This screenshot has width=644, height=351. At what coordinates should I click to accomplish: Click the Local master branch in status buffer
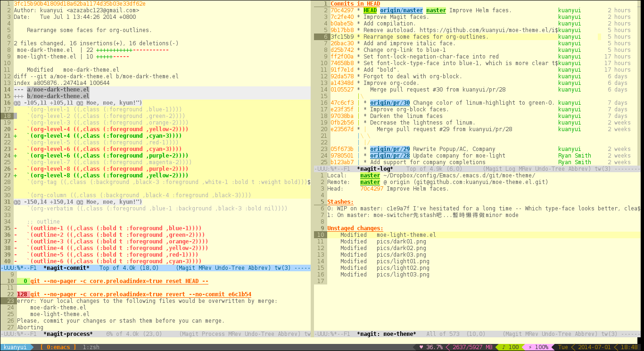point(370,175)
